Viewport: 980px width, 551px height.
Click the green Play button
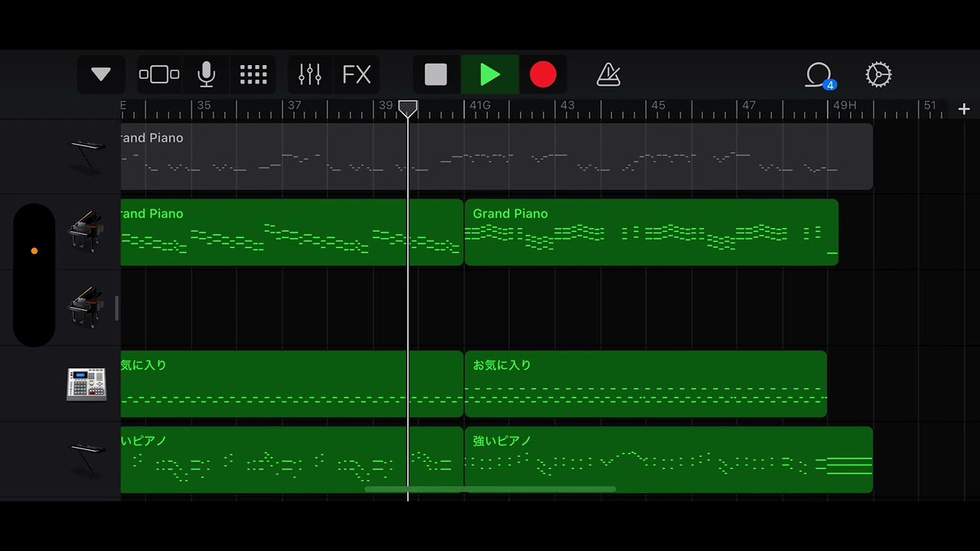(490, 74)
